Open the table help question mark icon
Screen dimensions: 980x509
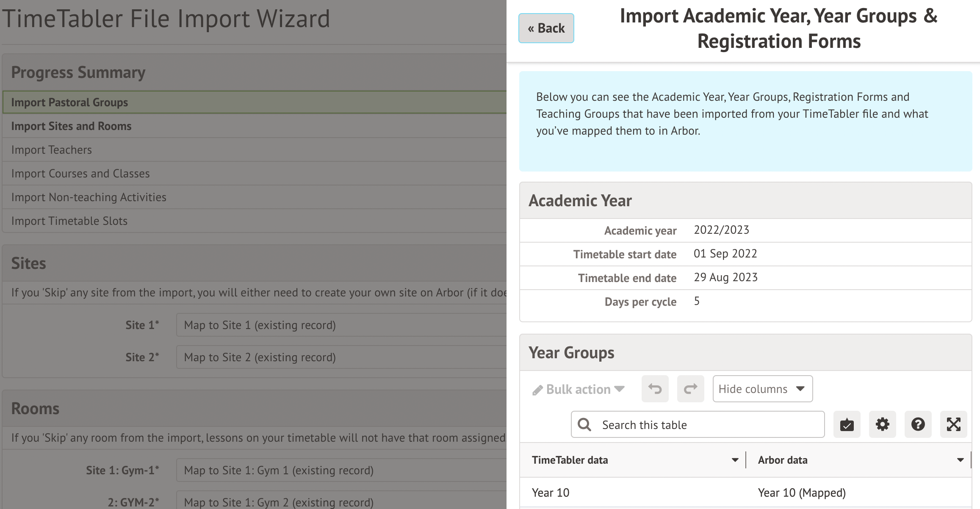[918, 424]
